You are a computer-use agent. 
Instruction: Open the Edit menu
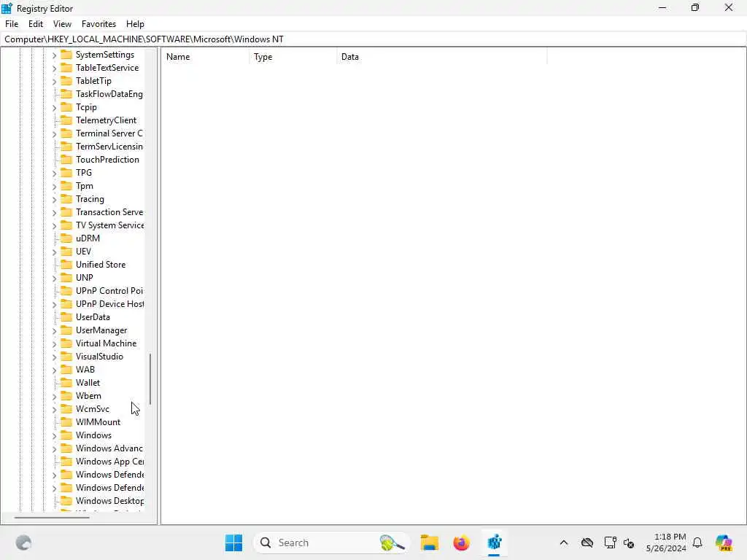click(36, 24)
